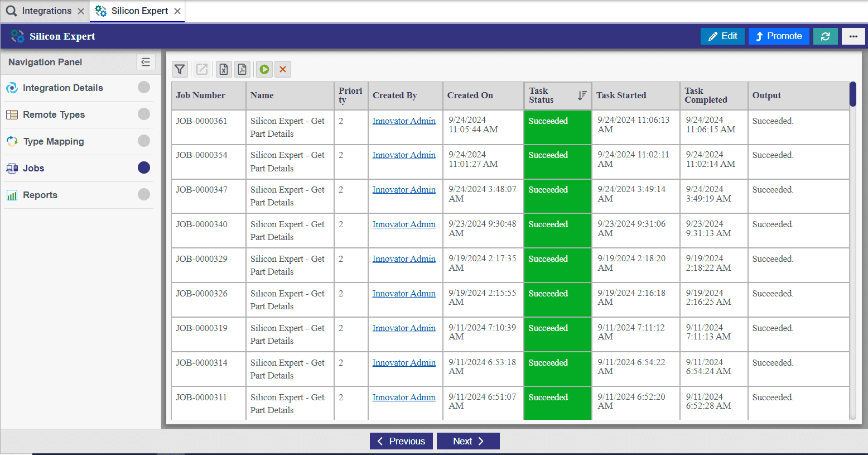Screen dimensions: 868x455
Task: Open Integration Details in navigation panel
Action: pyautogui.click(x=79, y=88)
